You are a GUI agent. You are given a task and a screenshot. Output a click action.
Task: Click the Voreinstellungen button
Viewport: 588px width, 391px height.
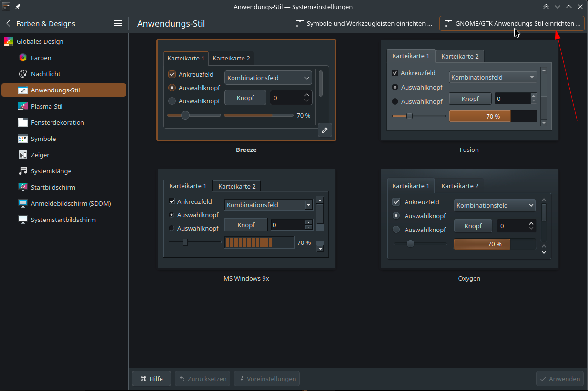(x=266, y=379)
